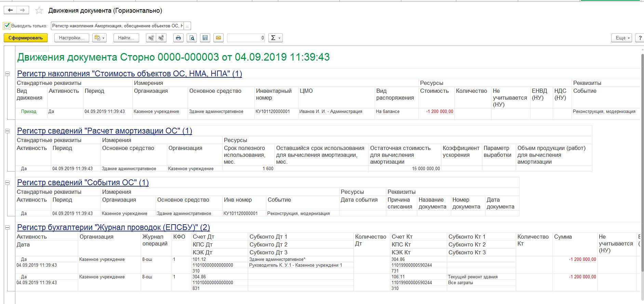Open 'Настройки...' report settings

coord(71,38)
